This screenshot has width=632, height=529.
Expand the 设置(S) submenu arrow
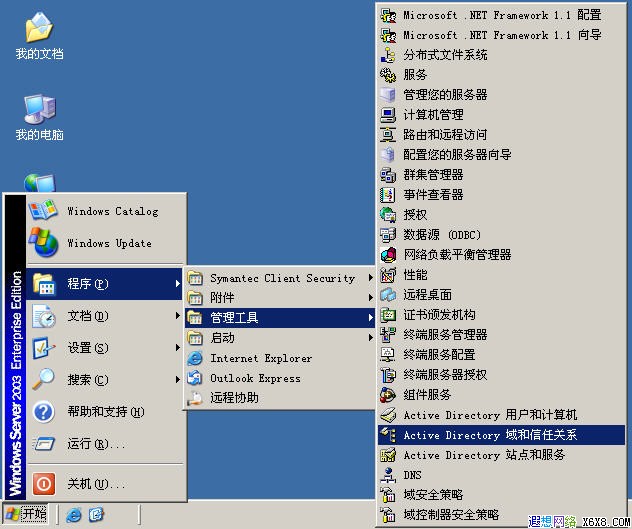(x=177, y=348)
